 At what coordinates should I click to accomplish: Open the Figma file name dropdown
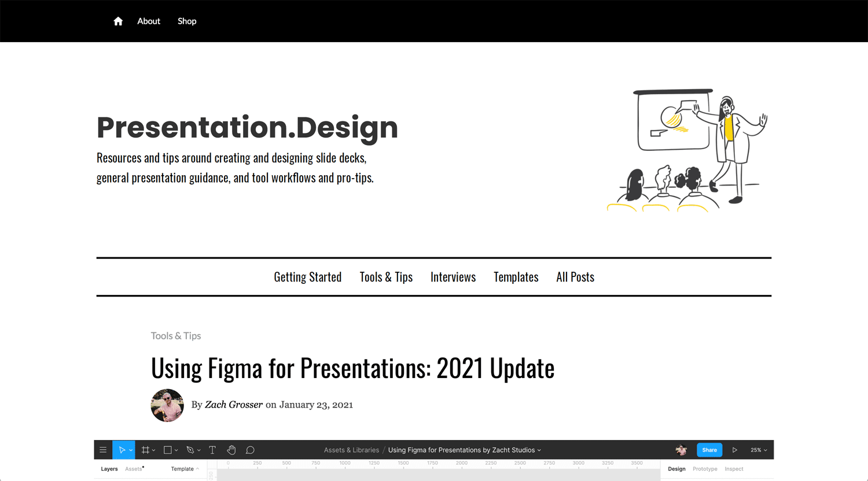(465, 450)
